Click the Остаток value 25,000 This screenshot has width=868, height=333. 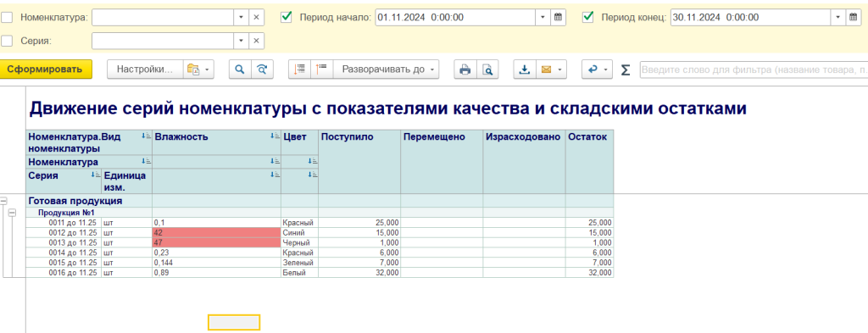coord(601,222)
